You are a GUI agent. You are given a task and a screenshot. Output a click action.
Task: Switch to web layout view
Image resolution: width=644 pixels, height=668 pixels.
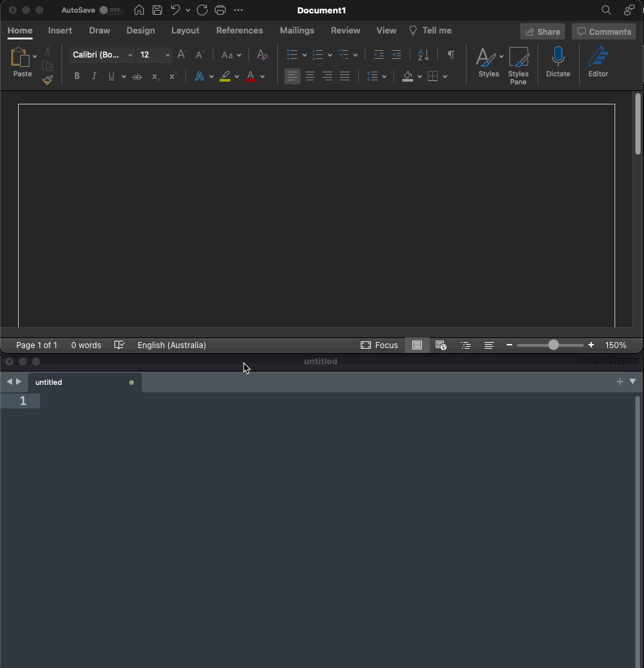(440, 345)
